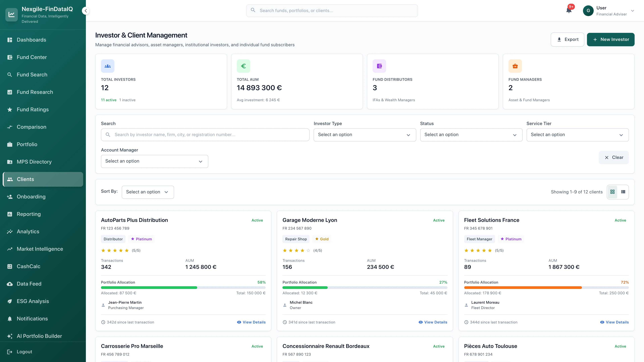Viewport: 644px width, 362px height.
Task: Go to the Clients menu item
Action: pyautogui.click(x=25, y=179)
